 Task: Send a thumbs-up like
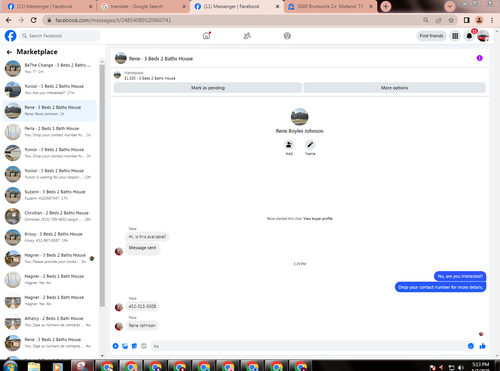(482, 346)
